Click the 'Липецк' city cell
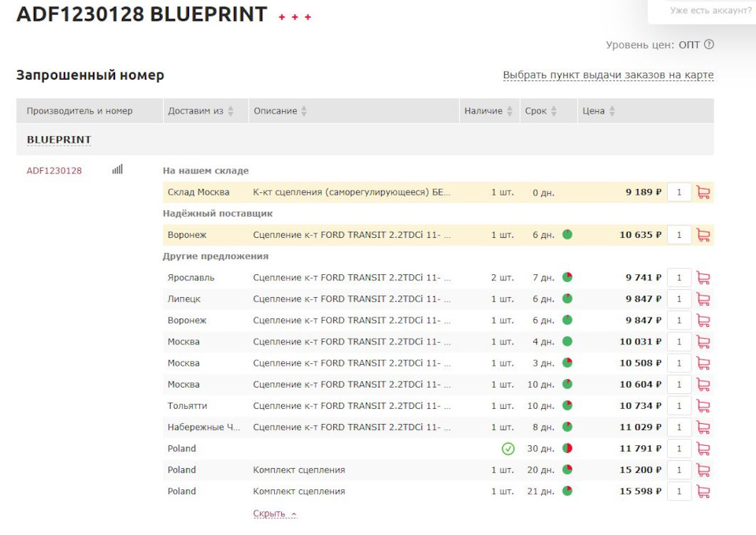This screenshot has width=756, height=535. [x=183, y=299]
